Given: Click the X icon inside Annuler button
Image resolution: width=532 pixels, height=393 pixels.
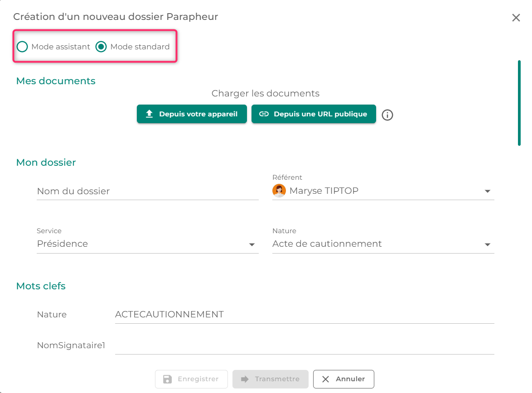Looking at the screenshot, I should (x=325, y=379).
